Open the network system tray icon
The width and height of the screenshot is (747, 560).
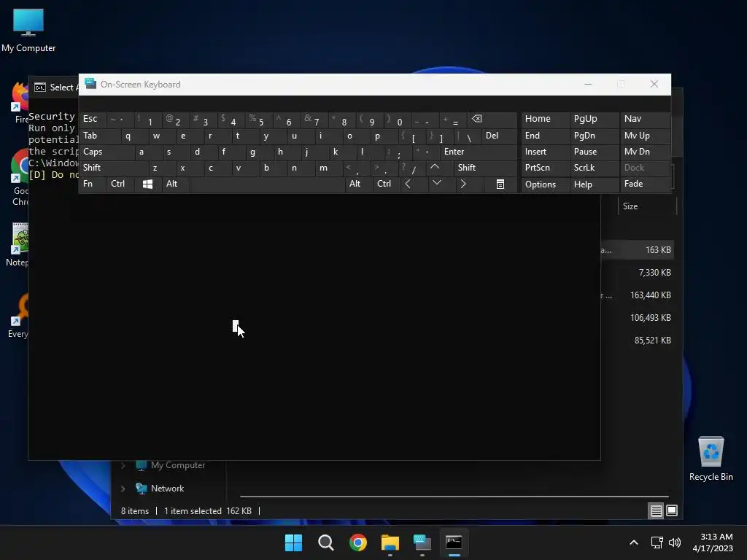657,542
